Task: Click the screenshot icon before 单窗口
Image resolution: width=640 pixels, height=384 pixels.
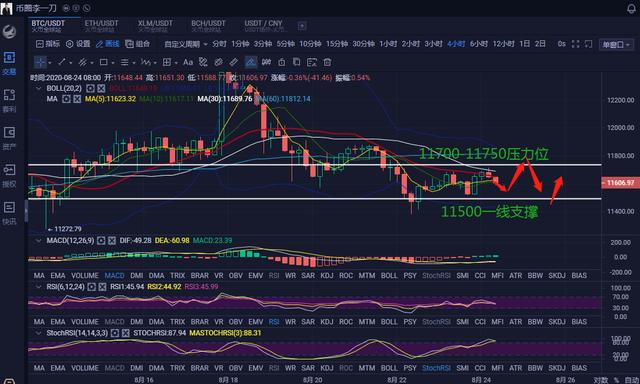Action: [588, 44]
